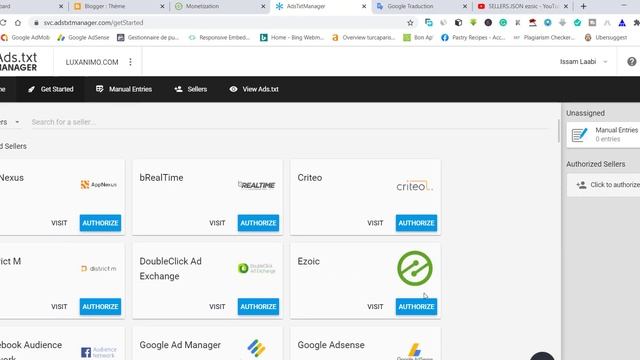Viewport: 640px width, 360px height.
Task: Visit the District M website
Action: point(59,307)
